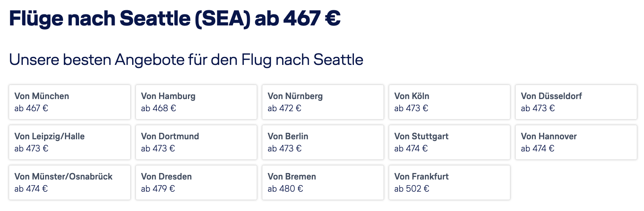Select the Düsseldorf departure offer

click(576, 102)
